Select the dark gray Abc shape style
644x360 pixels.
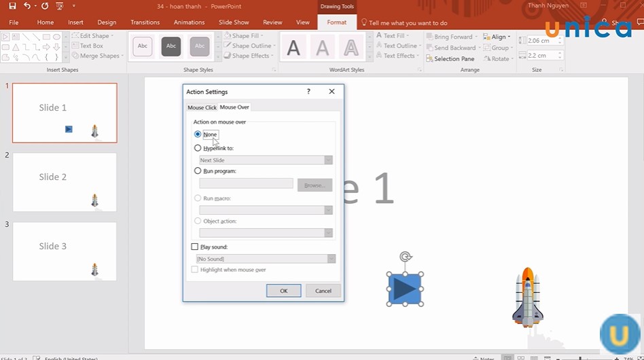tap(171, 46)
